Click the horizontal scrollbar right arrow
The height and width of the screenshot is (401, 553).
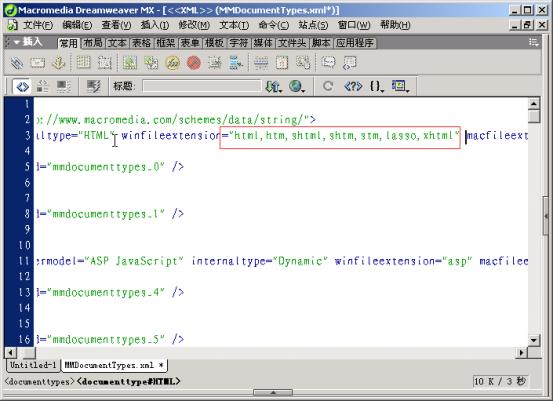coord(522,352)
